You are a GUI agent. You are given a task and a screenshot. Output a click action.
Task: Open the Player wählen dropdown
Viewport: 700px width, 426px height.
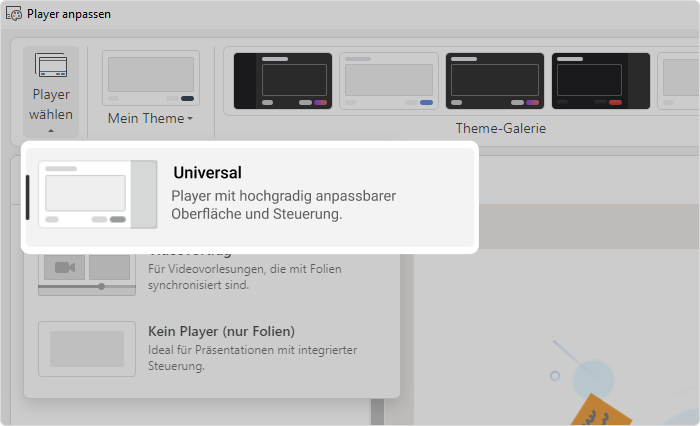click(51, 92)
